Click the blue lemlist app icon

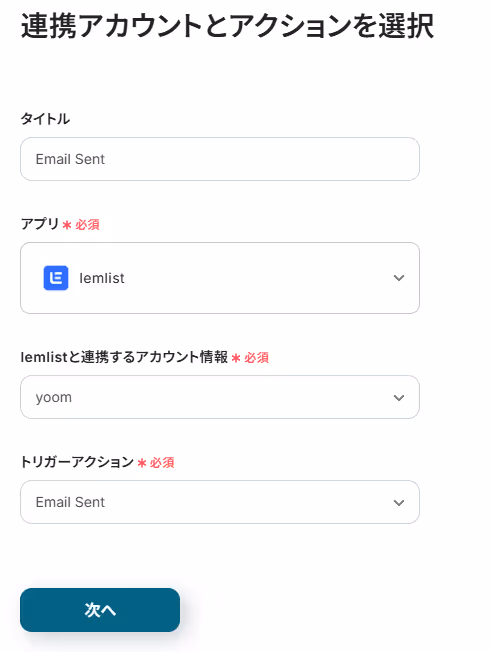56,278
